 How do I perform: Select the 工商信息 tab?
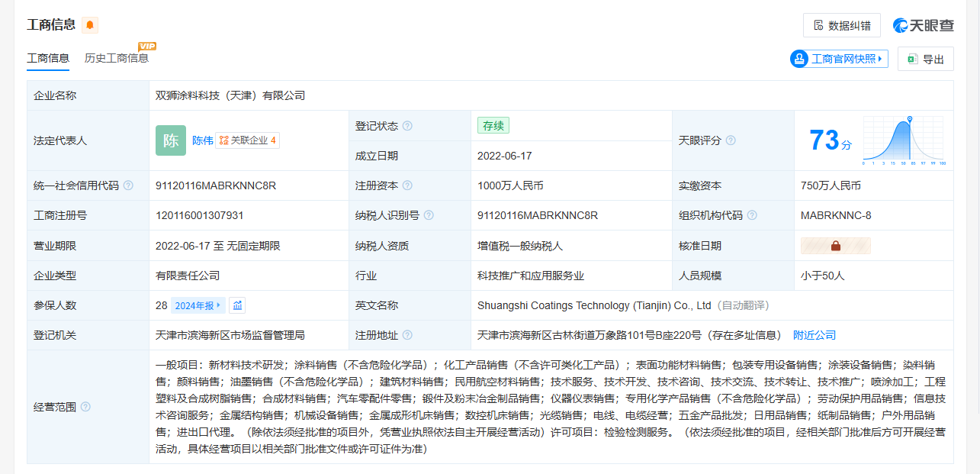tap(48, 58)
